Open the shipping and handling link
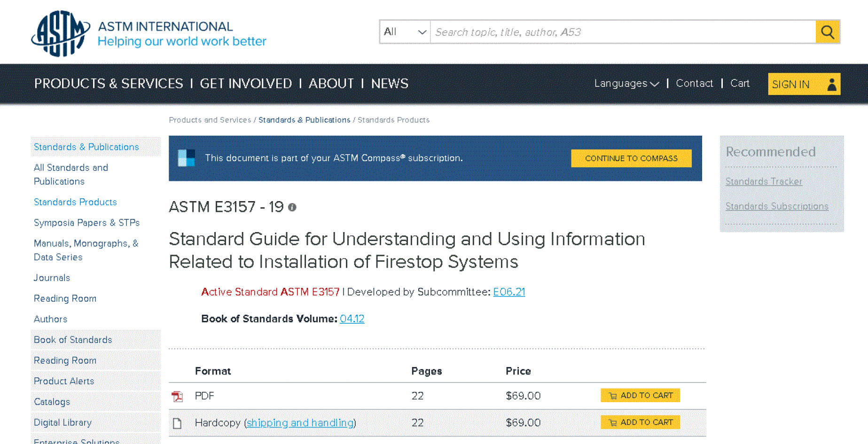Viewport: 868px width, 444px height. [x=300, y=423]
